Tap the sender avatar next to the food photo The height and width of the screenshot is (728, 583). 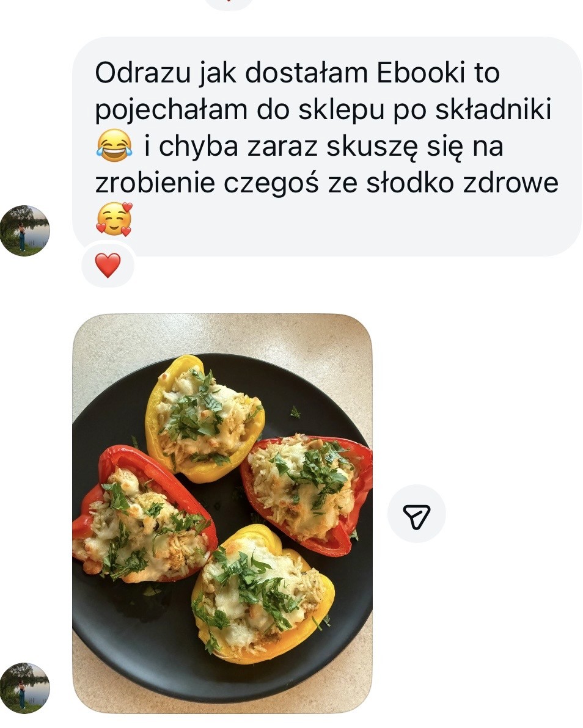24,688
